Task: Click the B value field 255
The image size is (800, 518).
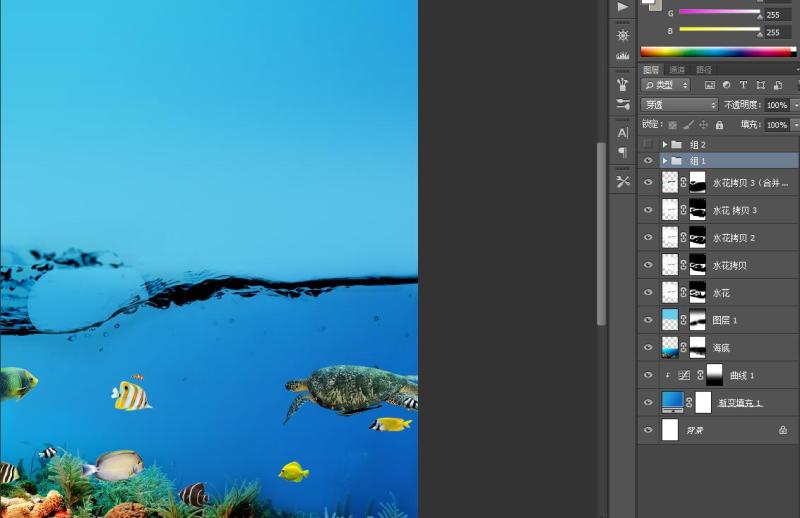Action: [776, 32]
